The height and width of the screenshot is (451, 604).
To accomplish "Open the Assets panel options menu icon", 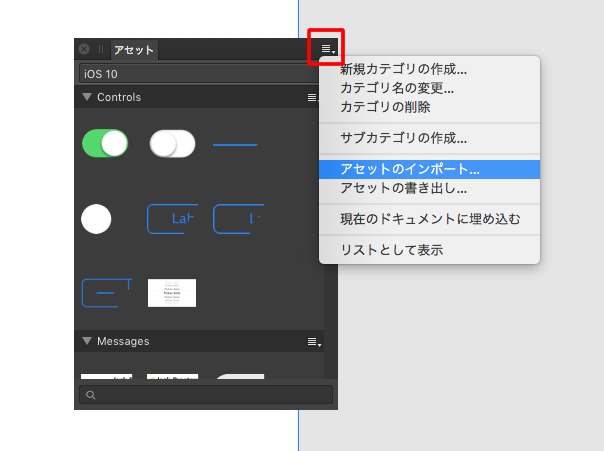I will [x=328, y=49].
